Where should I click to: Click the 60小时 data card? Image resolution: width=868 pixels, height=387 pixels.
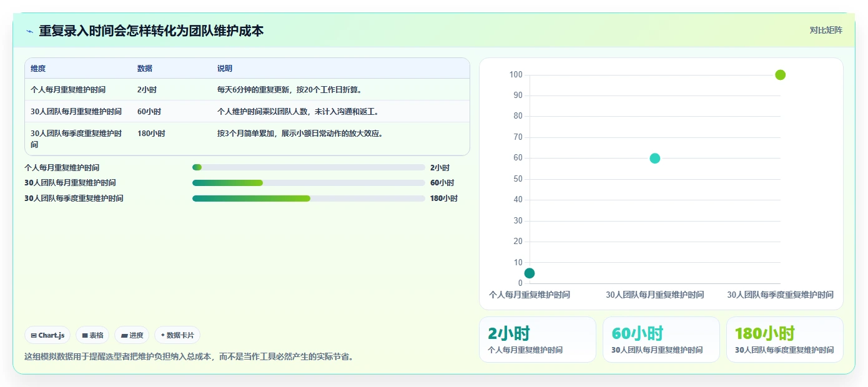[661, 340]
